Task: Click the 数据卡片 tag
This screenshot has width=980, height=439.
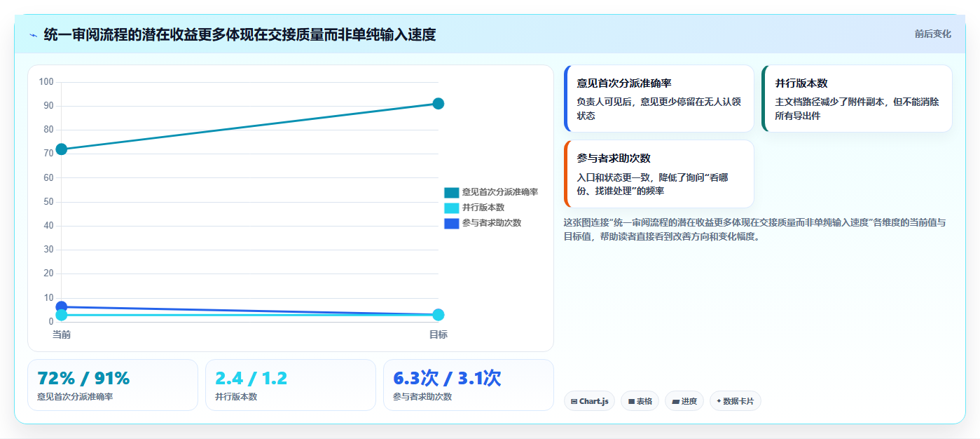Action: pyautogui.click(x=736, y=401)
